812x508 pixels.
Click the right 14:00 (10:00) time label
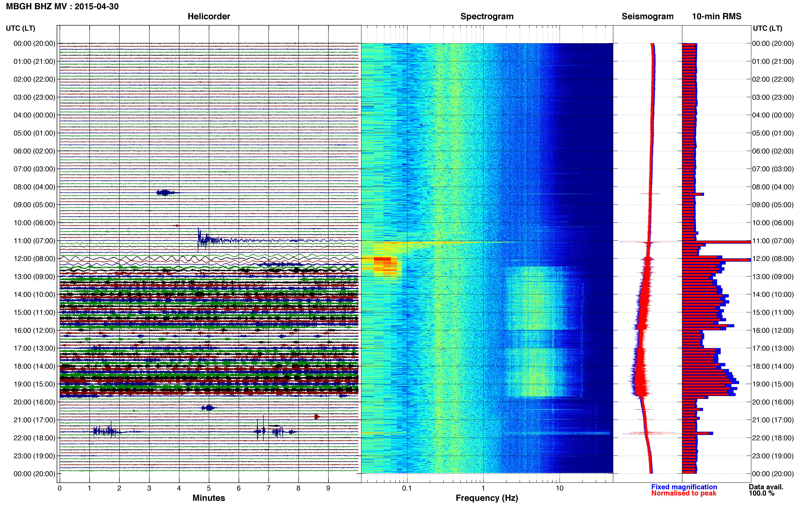tap(773, 294)
